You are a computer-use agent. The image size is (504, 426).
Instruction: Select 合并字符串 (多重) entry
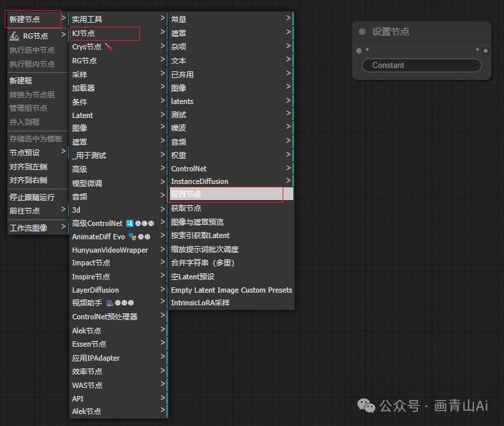point(230,263)
